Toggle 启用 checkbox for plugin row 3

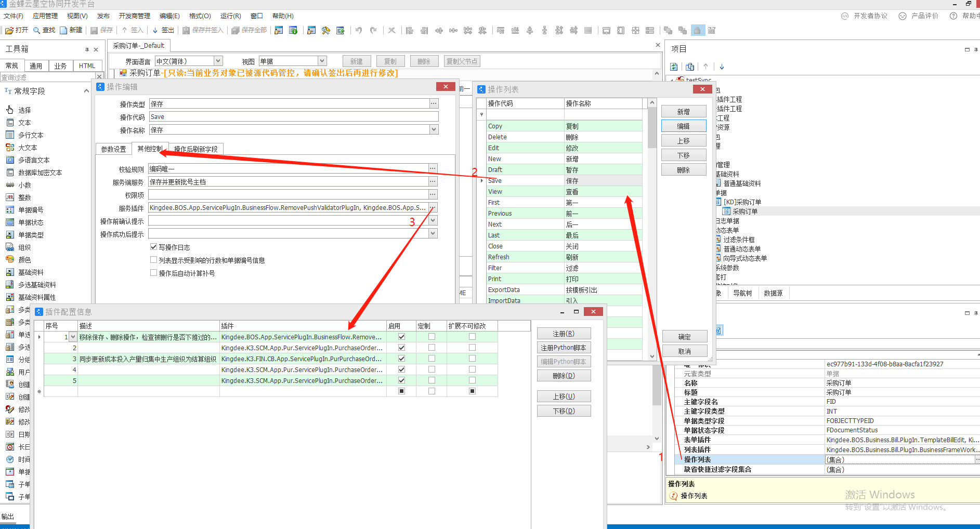pos(401,359)
